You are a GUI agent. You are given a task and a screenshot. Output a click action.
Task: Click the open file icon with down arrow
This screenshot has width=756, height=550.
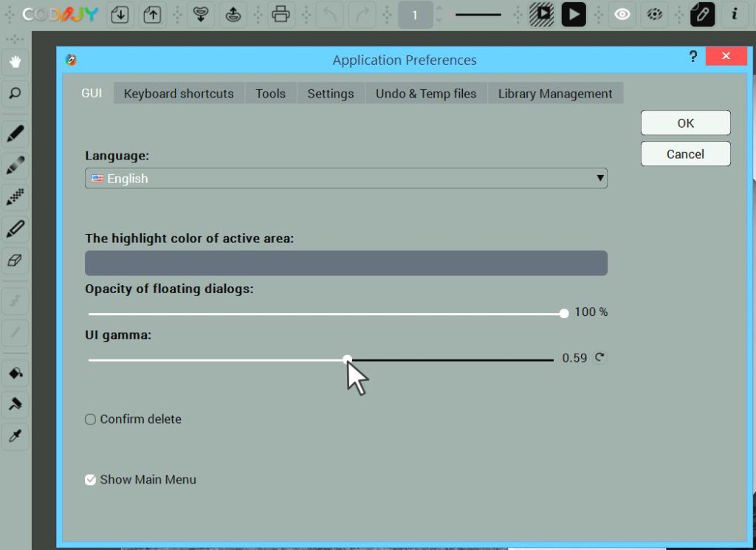120,15
